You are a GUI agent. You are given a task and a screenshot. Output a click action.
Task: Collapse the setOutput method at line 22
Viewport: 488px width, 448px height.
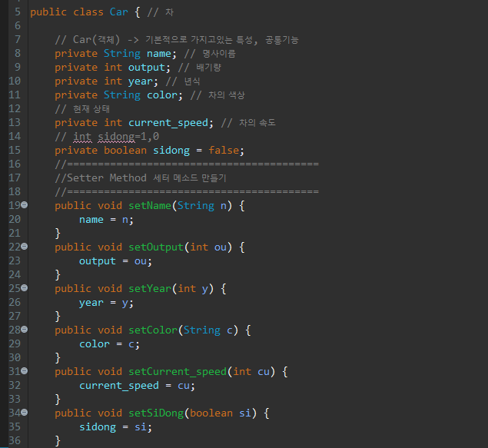click(x=25, y=247)
